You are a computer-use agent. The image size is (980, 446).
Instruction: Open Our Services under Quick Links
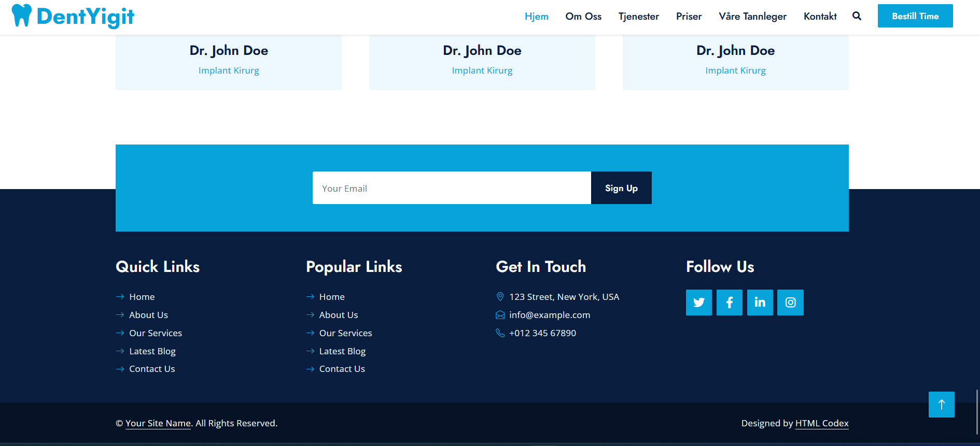click(x=156, y=333)
